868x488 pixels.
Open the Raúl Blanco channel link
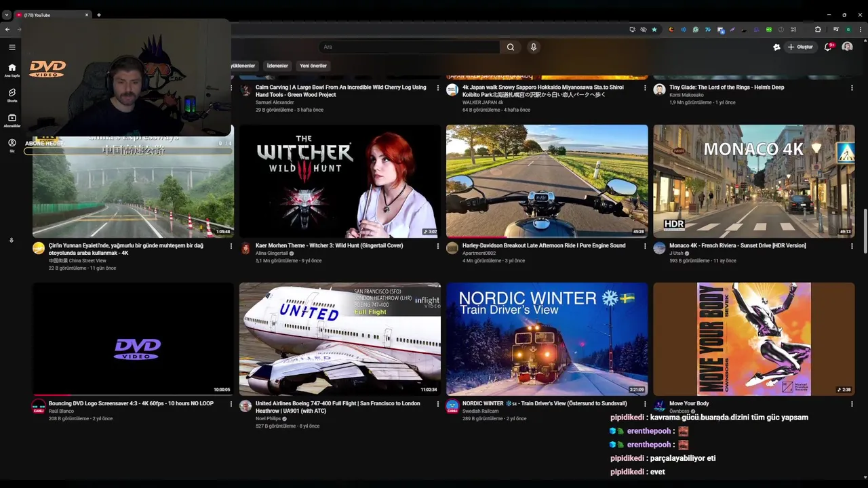click(61, 411)
